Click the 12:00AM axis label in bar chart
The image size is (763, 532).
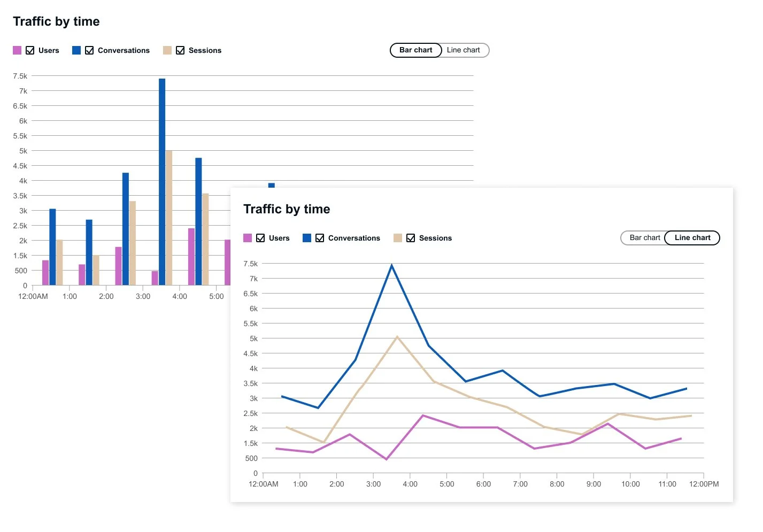(x=33, y=296)
